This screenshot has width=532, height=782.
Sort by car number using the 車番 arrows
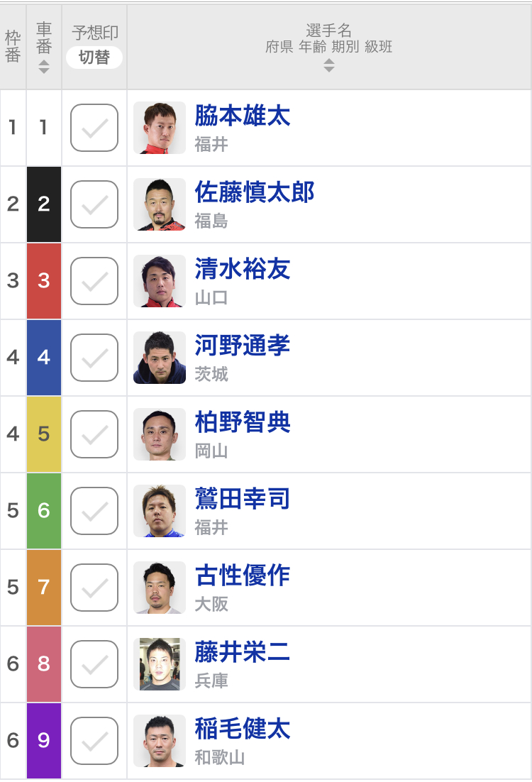coord(44,67)
